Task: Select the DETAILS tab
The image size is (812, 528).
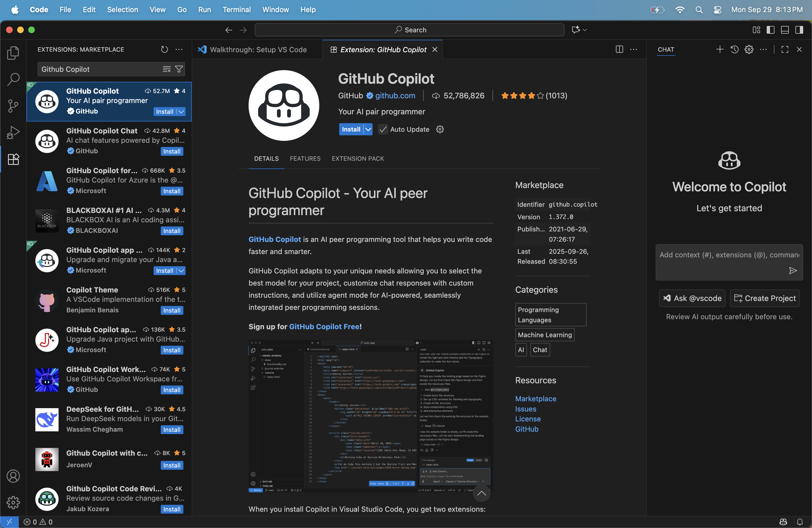Action: 266,159
